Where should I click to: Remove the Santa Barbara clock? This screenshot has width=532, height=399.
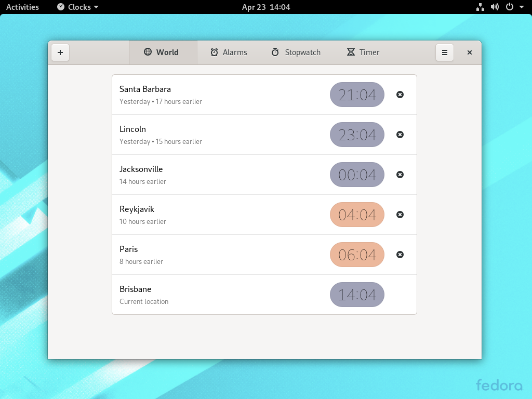coord(400,95)
